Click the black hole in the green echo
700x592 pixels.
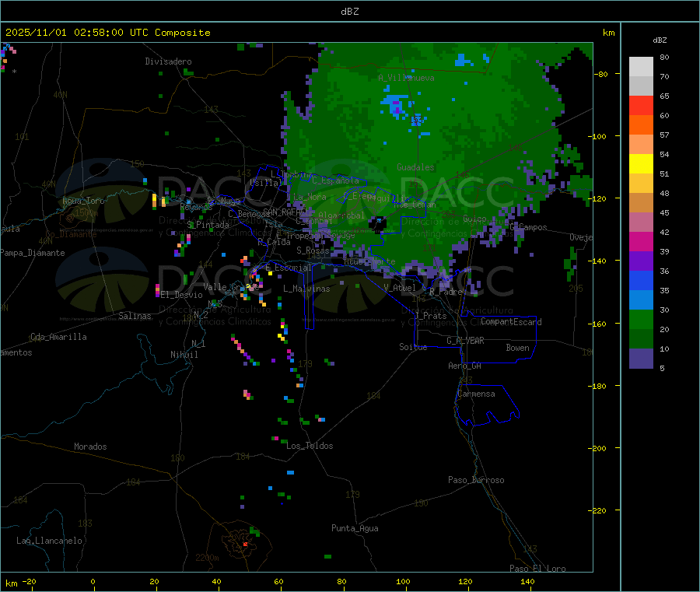pos(378,224)
